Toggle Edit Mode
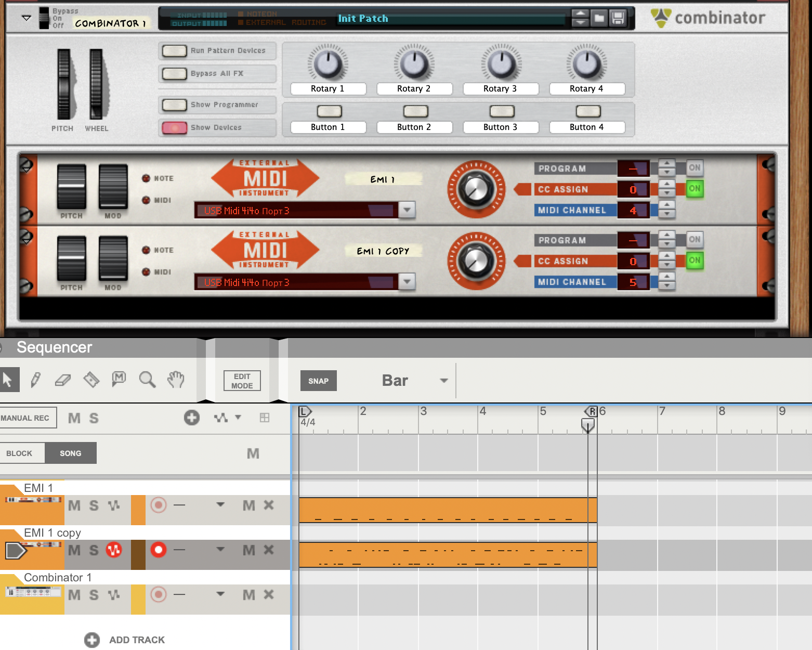 point(242,381)
